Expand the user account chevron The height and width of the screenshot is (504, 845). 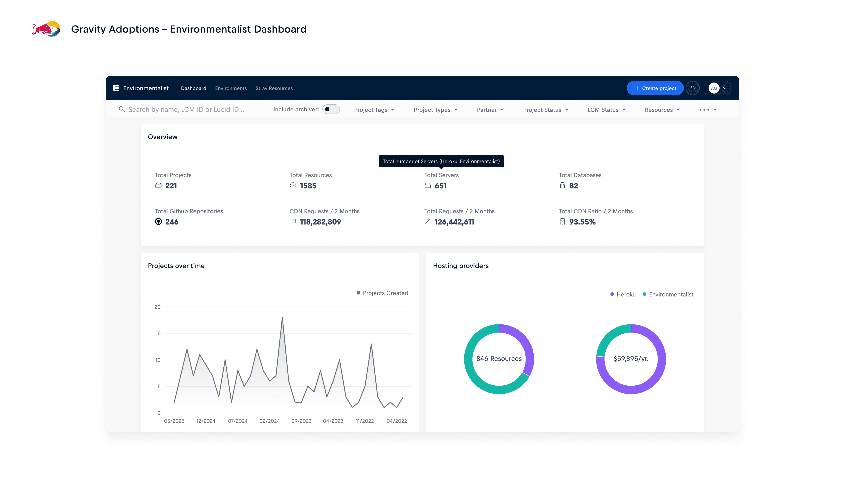725,88
